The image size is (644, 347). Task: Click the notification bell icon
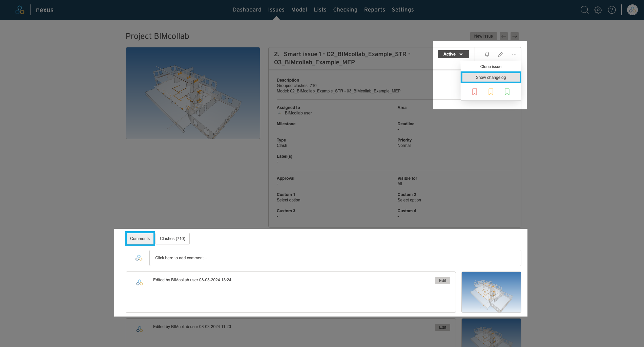tap(487, 54)
